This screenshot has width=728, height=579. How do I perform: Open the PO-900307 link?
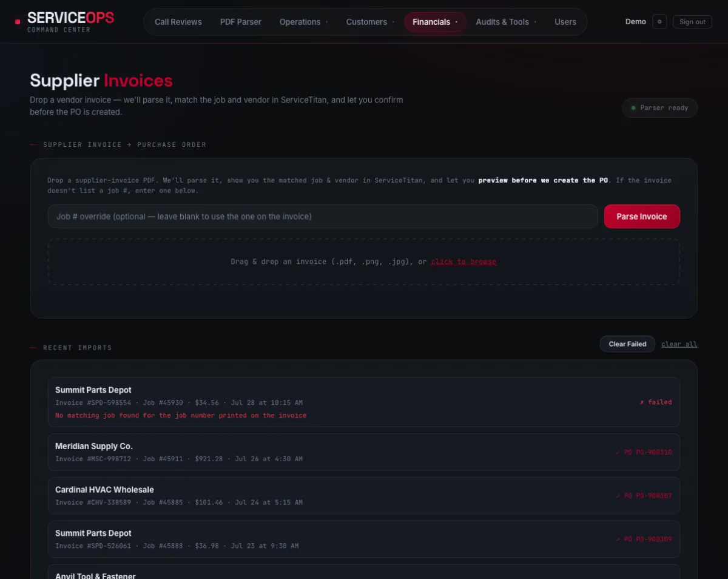(644, 496)
